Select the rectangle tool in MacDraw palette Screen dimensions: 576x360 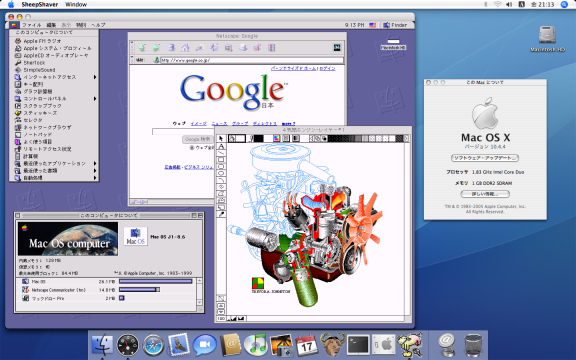(221, 159)
